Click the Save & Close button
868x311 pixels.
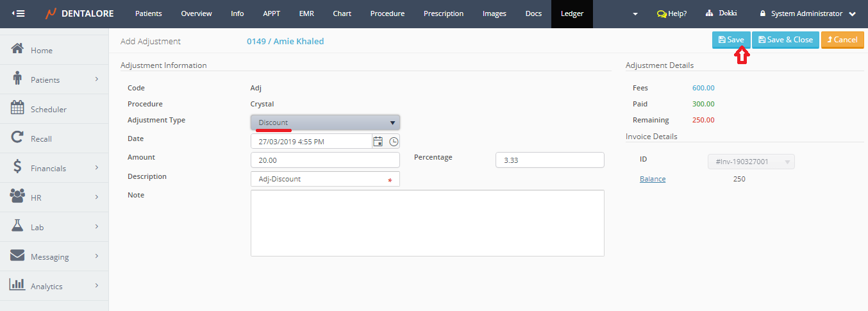[x=785, y=40]
